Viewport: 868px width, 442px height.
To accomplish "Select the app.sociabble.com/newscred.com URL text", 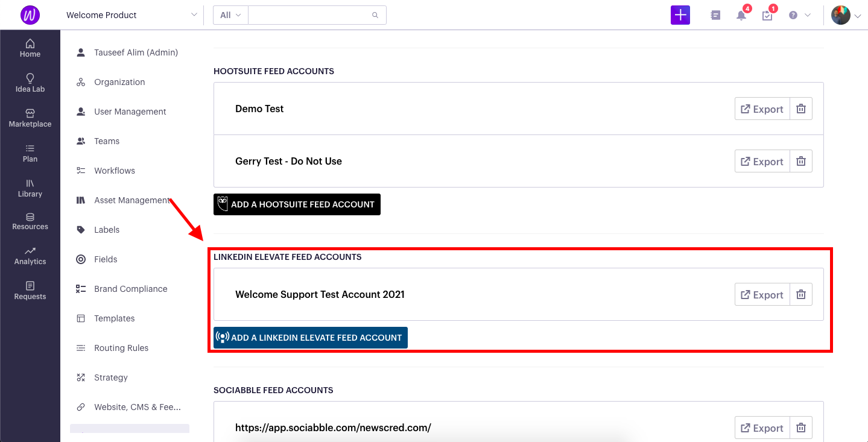I will pyautogui.click(x=333, y=428).
